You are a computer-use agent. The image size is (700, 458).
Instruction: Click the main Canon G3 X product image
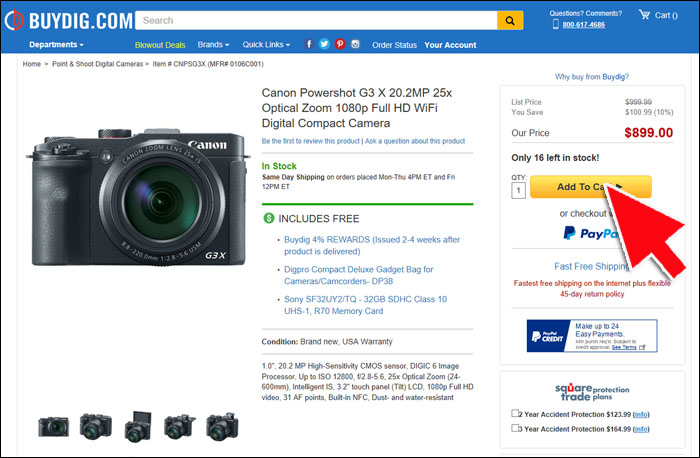(x=138, y=197)
